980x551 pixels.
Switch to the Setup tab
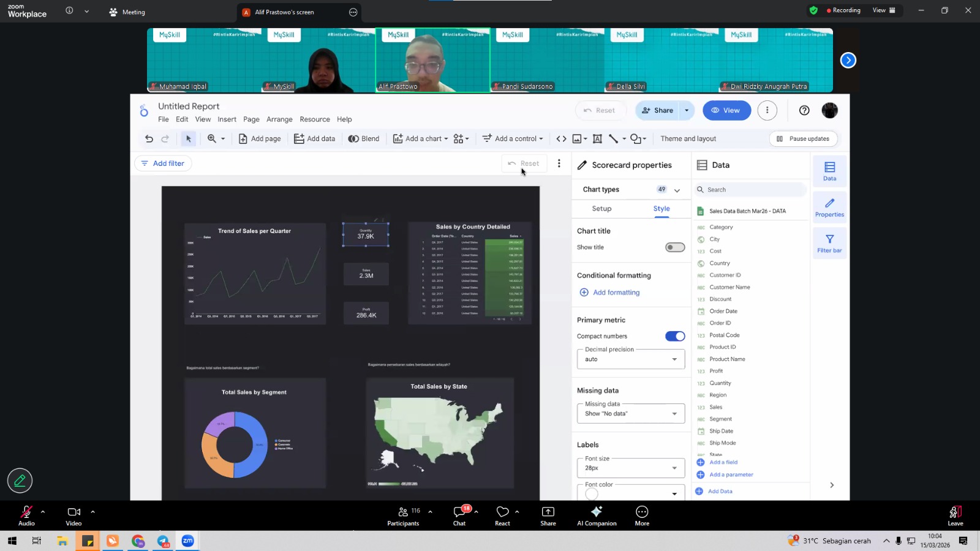[601, 209]
